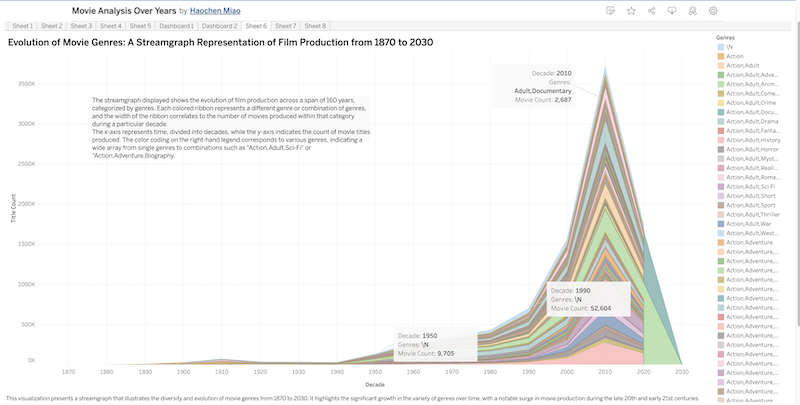The image size is (800, 405).
Task: Switch to the Sheet 5 tab
Action: click(139, 25)
